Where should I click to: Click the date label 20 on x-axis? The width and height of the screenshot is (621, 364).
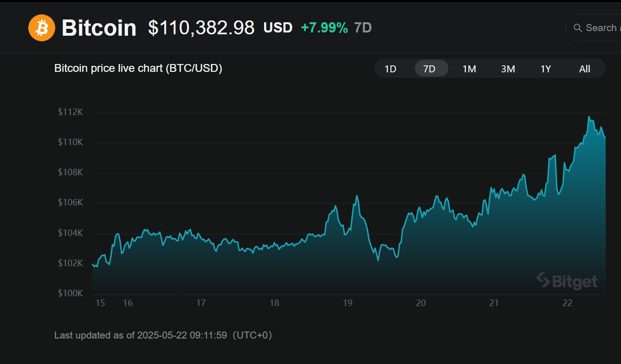click(x=421, y=303)
